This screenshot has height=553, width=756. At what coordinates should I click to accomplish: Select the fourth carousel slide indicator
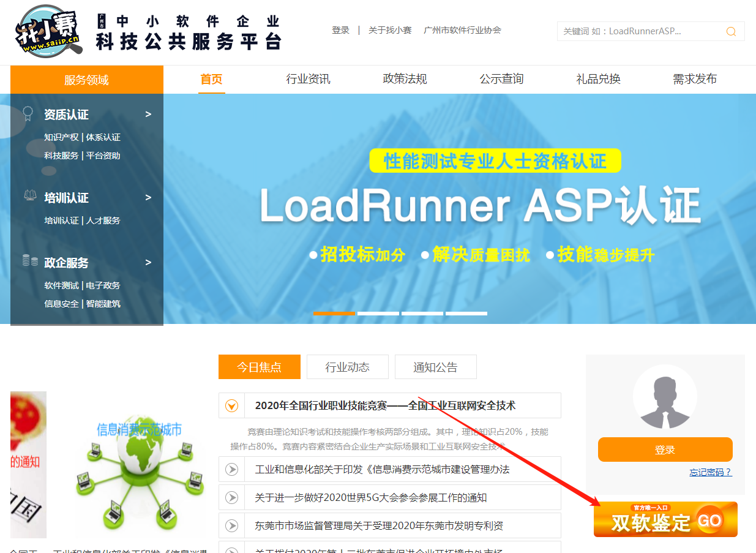click(x=466, y=314)
